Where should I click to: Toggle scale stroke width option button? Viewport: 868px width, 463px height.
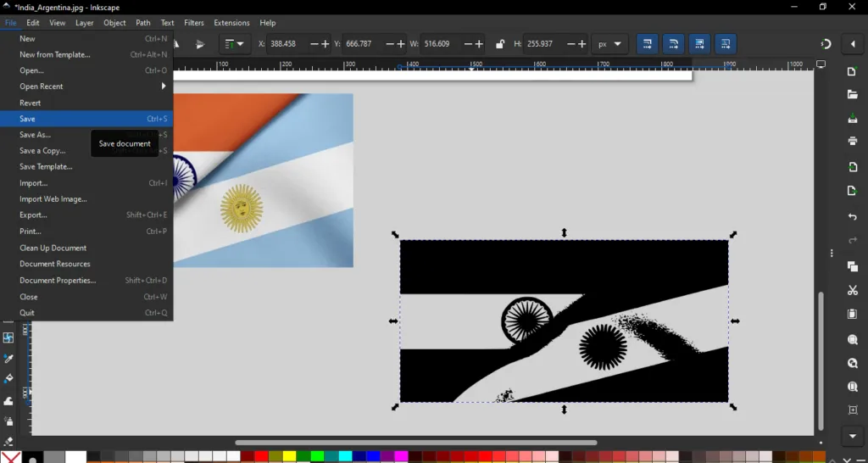point(647,44)
